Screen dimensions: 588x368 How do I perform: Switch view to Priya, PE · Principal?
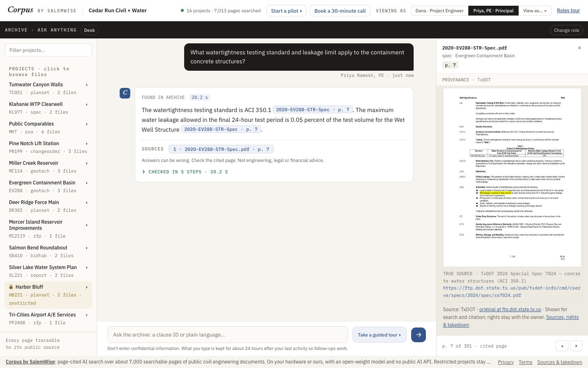[493, 11]
